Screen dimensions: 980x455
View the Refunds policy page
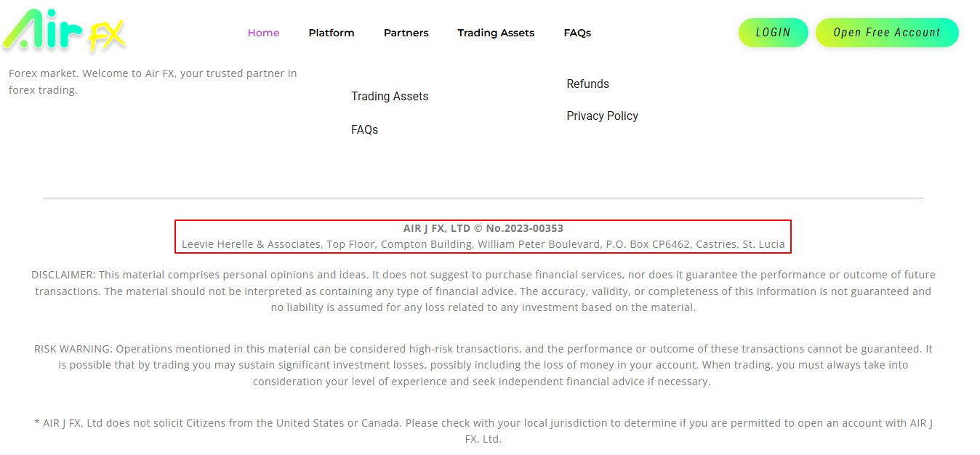(x=587, y=84)
